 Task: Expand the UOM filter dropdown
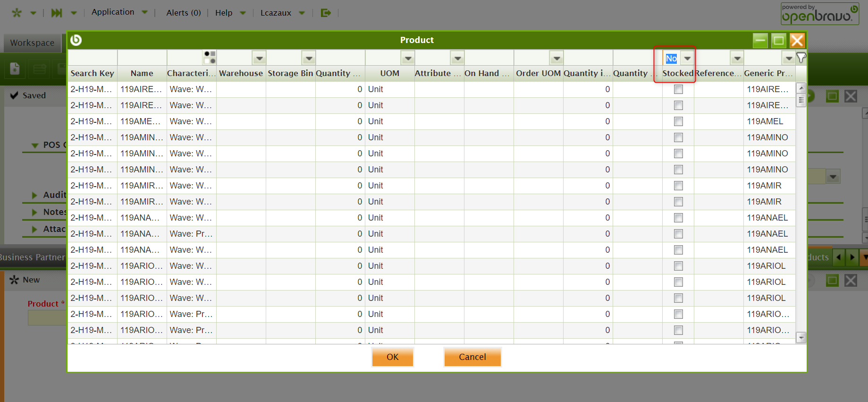408,59
